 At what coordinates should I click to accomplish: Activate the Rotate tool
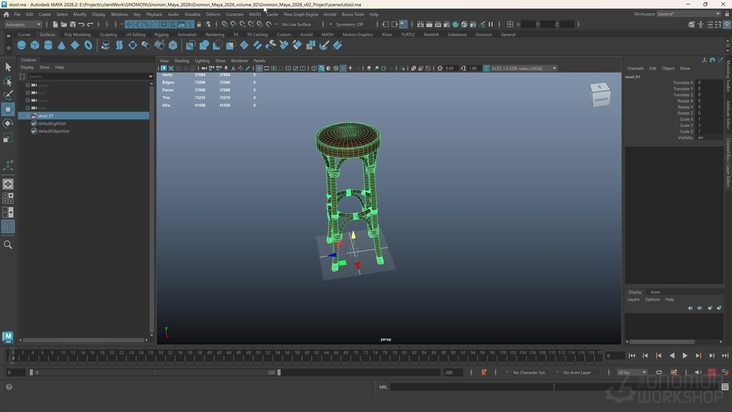point(8,124)
